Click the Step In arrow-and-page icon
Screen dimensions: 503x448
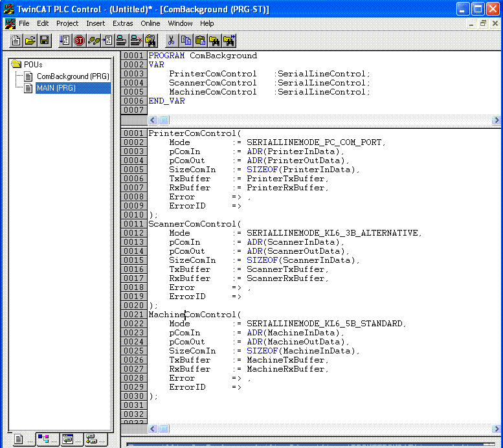(107, 40)
